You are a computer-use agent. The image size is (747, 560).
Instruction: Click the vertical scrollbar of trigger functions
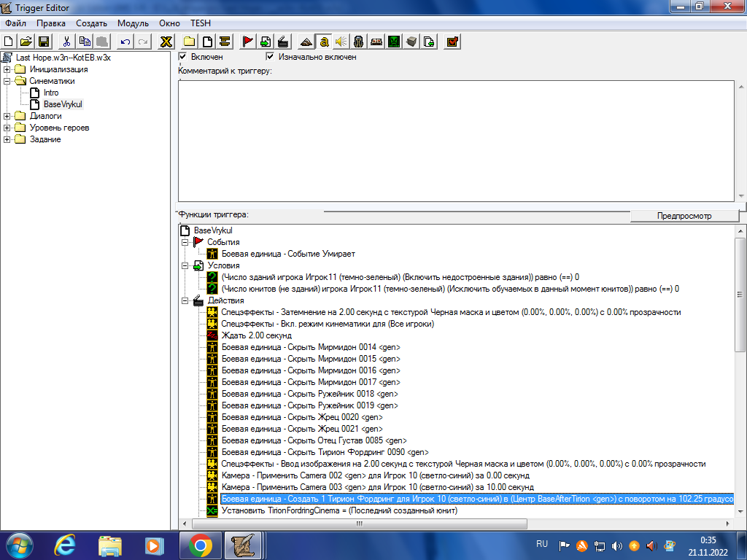740,295
